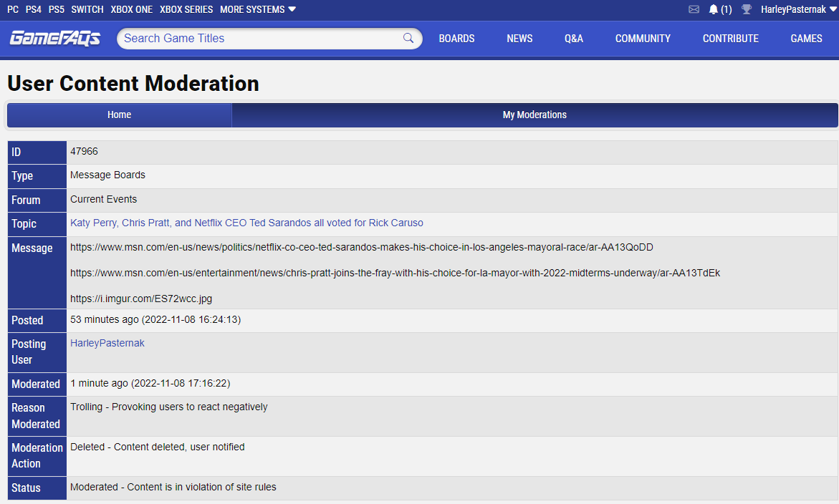The image size is (839, 504).
Task: Click the search magnifier icon
Action: (x=408, y=38)
